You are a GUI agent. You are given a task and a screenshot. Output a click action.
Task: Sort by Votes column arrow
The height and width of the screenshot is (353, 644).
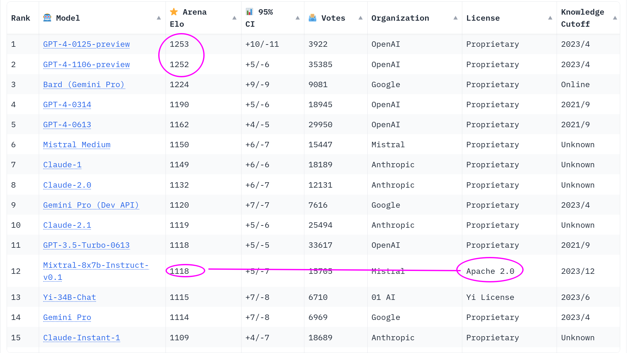(360, 18)
